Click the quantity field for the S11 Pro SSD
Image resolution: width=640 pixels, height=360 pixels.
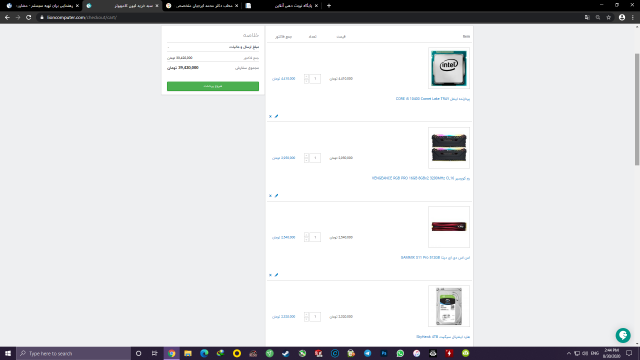click(315, 237)
